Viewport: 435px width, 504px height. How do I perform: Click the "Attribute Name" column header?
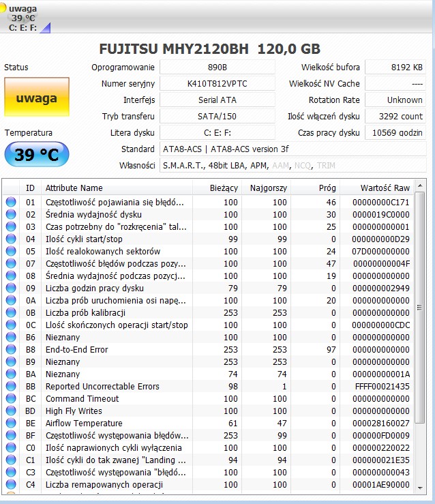tap(117, 188)
